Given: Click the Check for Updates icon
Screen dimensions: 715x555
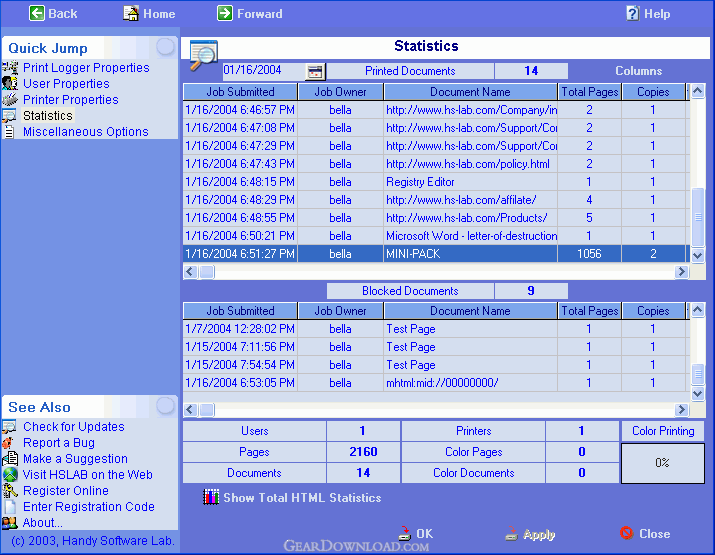Looking at the screenshot, I should click(10, 427).
